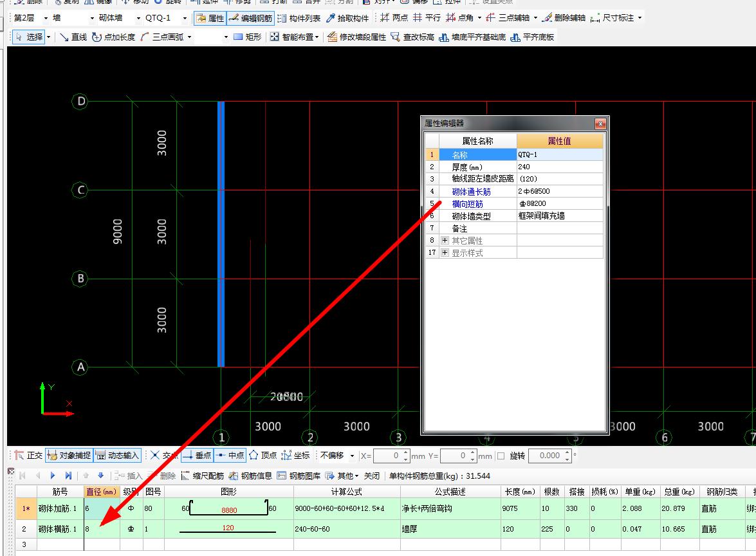Click the 直径(mm) column header
The height and width of the screenshot is (556, 756).
pyautogui.click(x=102, y=492)
